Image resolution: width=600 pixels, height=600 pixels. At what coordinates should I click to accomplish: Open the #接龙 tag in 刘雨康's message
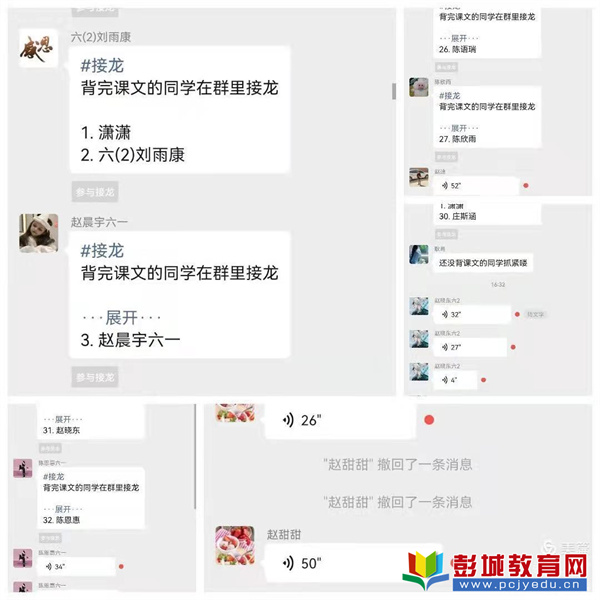click(102, 66)
